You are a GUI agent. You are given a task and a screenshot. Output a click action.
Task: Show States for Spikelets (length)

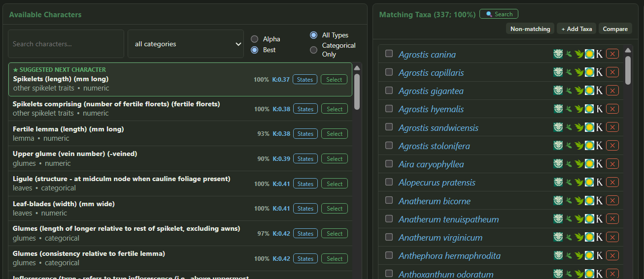click(305, 79)
